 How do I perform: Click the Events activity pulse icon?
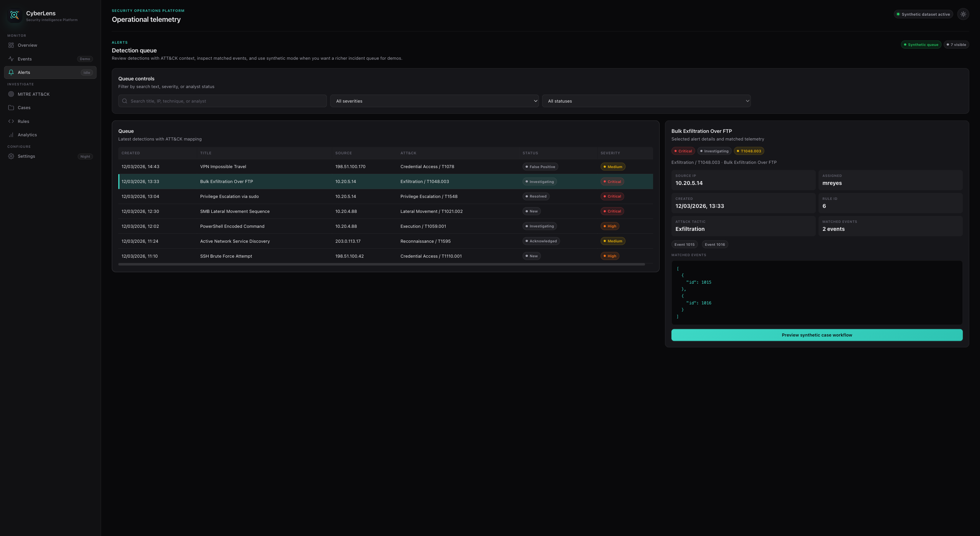tap(11, 59)
